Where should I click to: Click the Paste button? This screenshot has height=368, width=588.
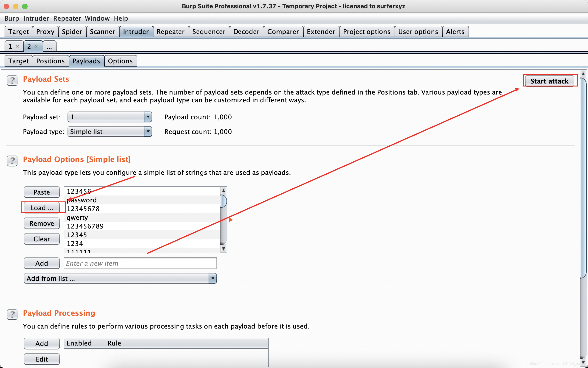click(x=42, y=192)
